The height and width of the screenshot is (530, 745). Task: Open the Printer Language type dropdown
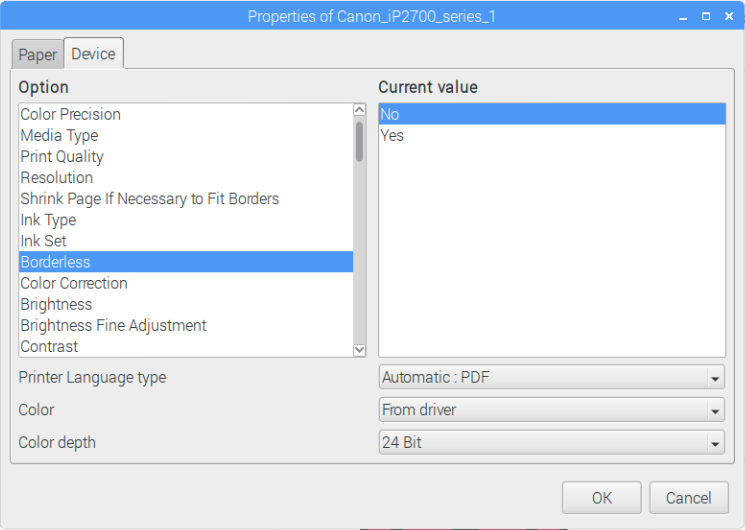tap(552, 378)
